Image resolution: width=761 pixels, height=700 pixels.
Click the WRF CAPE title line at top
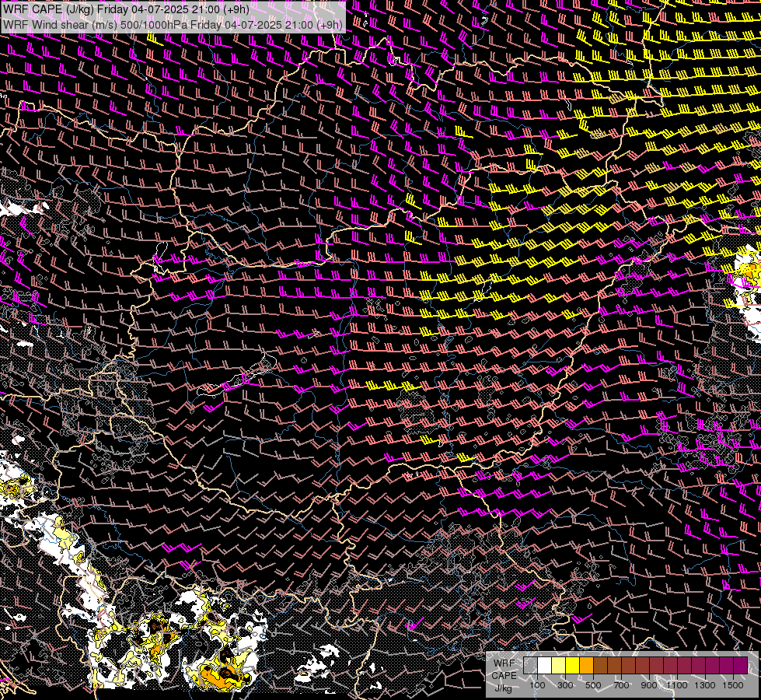coord(126,9)
